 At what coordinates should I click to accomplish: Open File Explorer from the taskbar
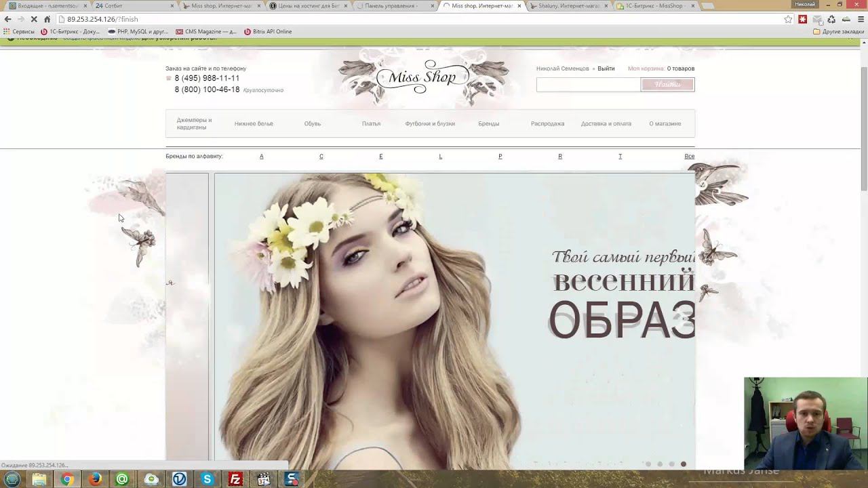pyautogui.click(x=39, y=479)
